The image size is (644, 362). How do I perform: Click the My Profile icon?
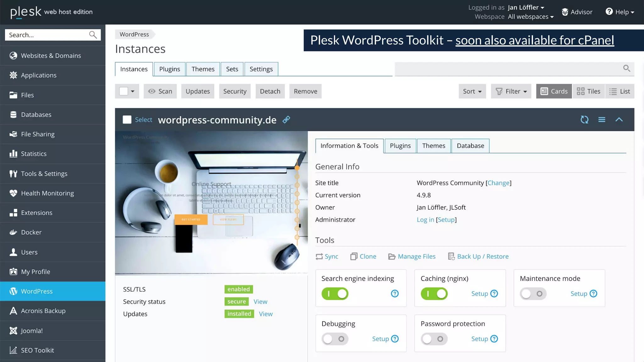[x=13, y=271]
